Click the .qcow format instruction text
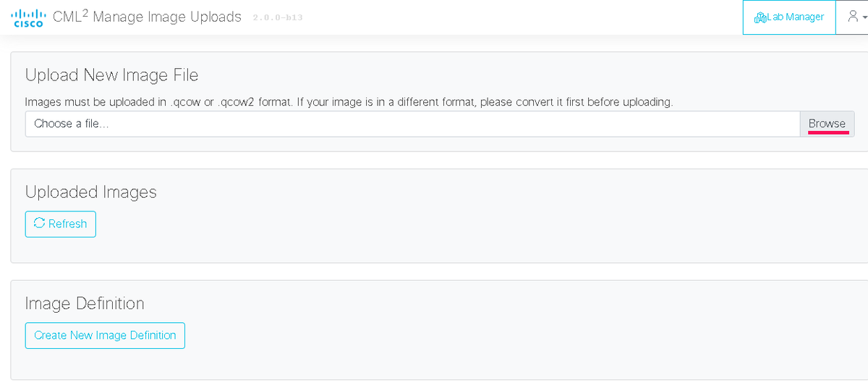Screen dimensions: 868x383 click(x=349, y=102)
